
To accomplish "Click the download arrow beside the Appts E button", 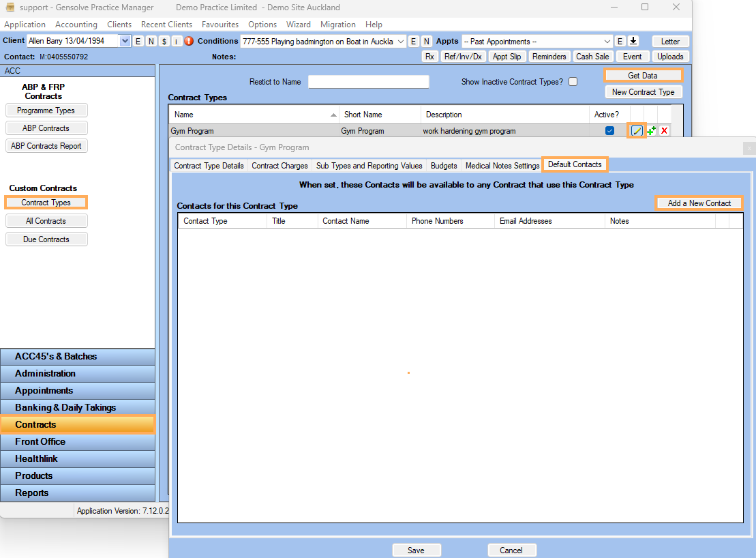I will pos(633,41).
